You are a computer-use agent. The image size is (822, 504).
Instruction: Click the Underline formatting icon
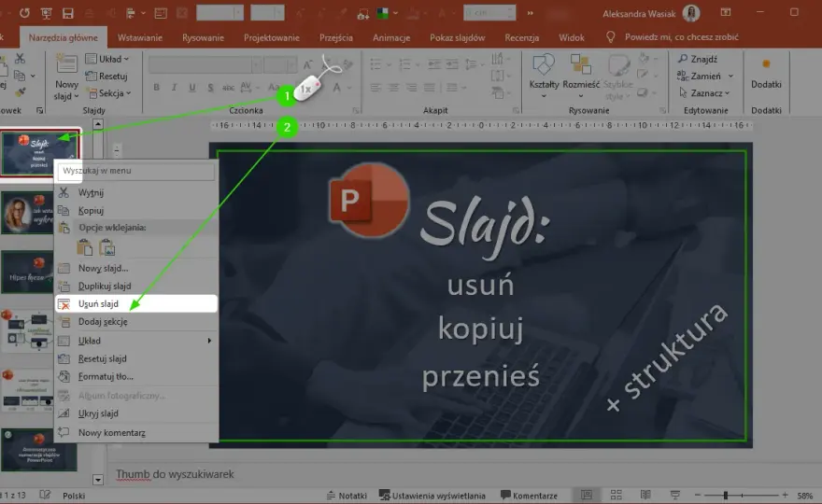click(191, 88)
